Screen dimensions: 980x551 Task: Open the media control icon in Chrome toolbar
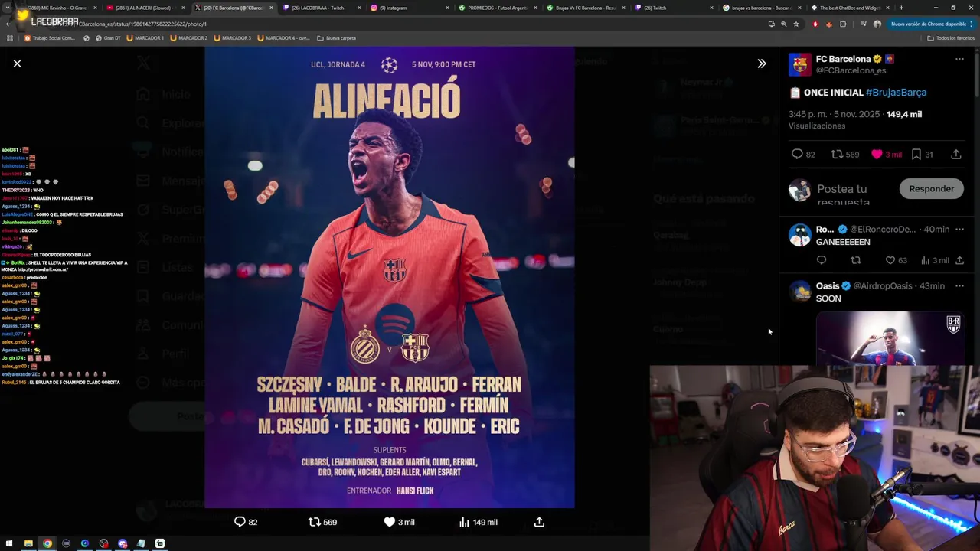coord(864,24)
